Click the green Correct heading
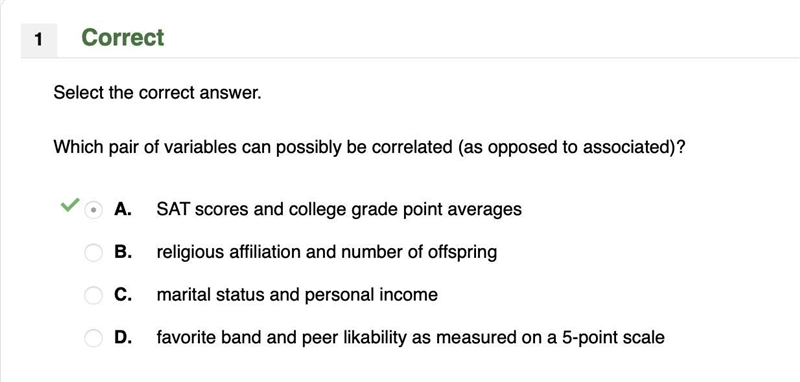Screen dimensions: 800x382 tap(123, 38)
